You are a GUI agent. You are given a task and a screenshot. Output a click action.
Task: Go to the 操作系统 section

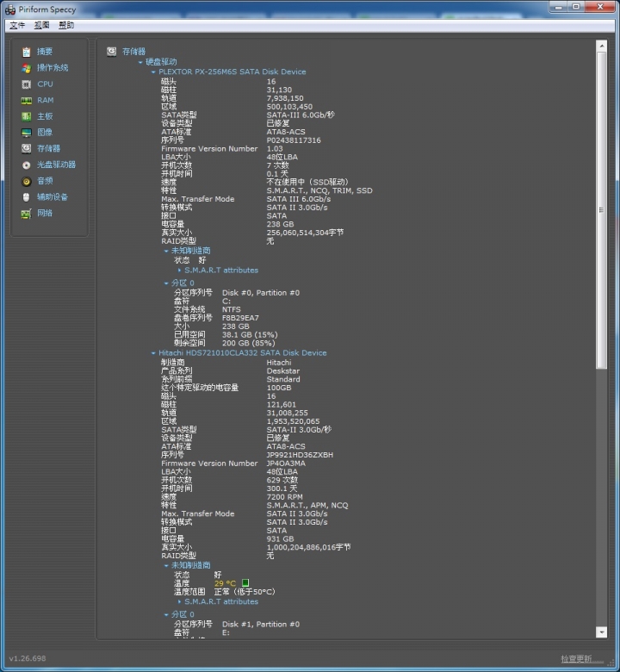tap(53, 68)
